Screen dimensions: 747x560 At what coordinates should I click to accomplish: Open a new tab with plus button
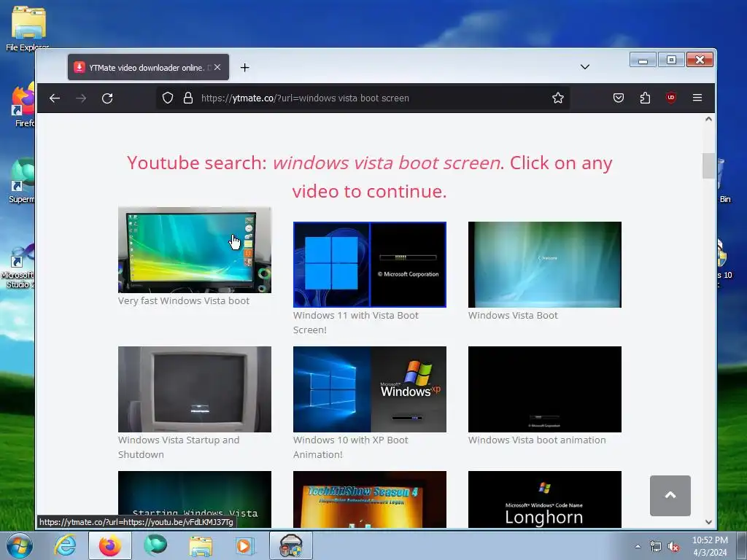pos(245,68)
